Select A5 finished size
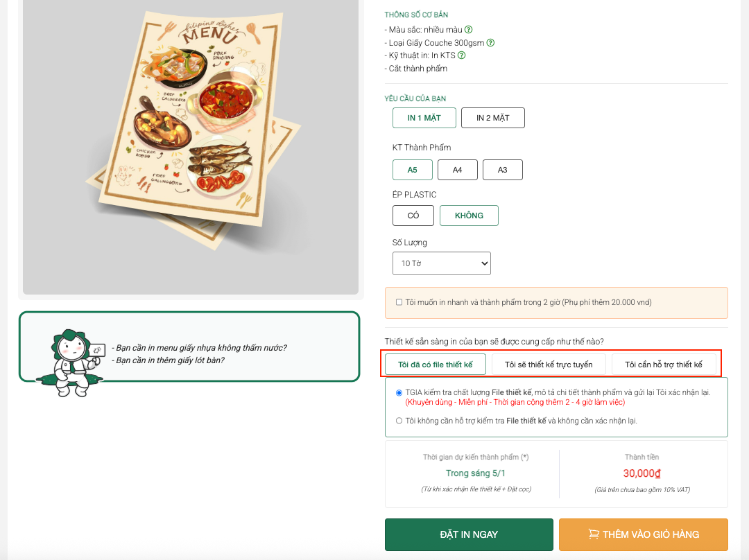The image size is (749, 560). pyautogui.click(x=412, y=170)
